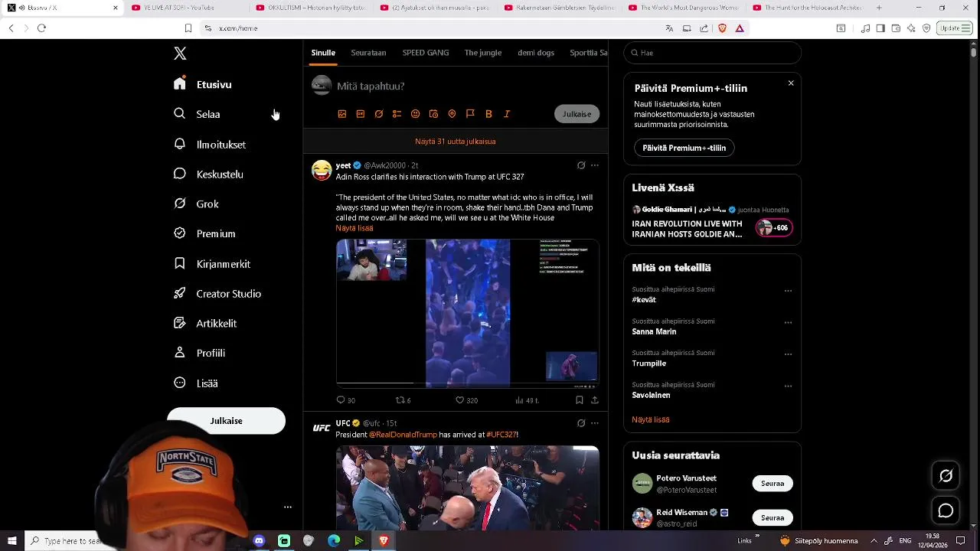Open more options on UFC post
980x551 pixels.
(595, 423)
